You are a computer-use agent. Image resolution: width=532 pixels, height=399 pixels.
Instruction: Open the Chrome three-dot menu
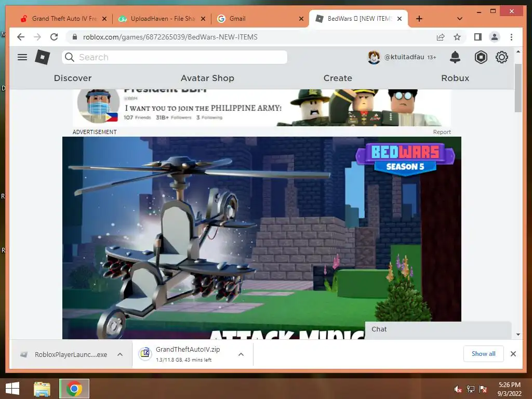[x=511, y=37]
